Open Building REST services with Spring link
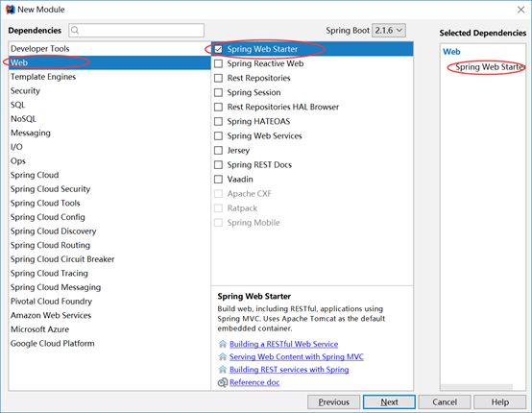This screenshot has width=532, height=413. click(x=289, y=369)
